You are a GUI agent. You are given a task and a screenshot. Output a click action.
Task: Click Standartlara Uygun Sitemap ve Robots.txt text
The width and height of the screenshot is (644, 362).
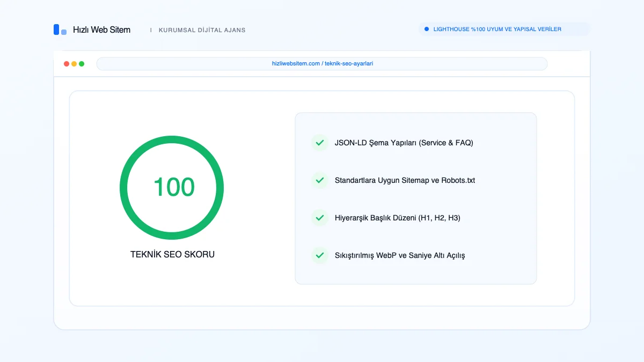pos(405,180)
